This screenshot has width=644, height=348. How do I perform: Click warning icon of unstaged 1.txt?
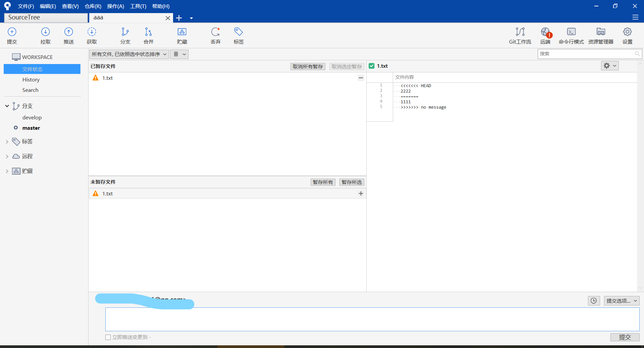point(96,193)
